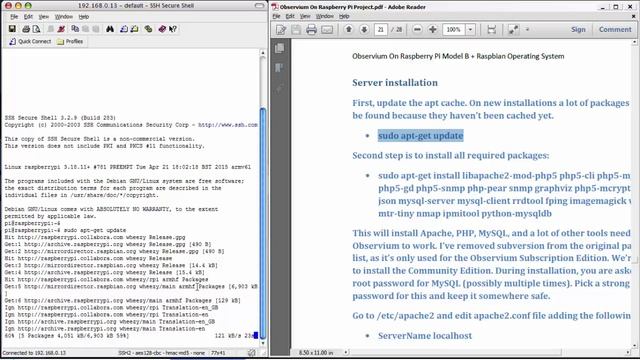Click the page number field showing 21
The image size is (640, 360).
[380, 29]
